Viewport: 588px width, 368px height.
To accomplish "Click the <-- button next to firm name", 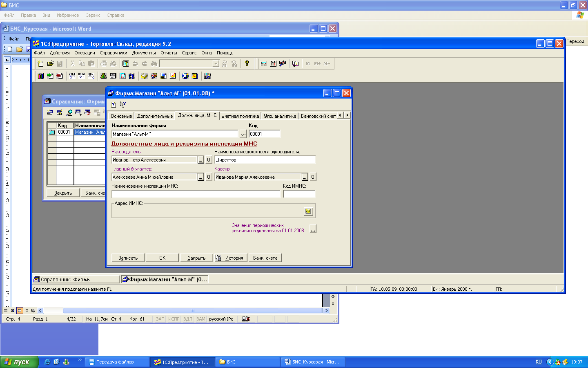I will pyautogui.click(x=243, y=134).
